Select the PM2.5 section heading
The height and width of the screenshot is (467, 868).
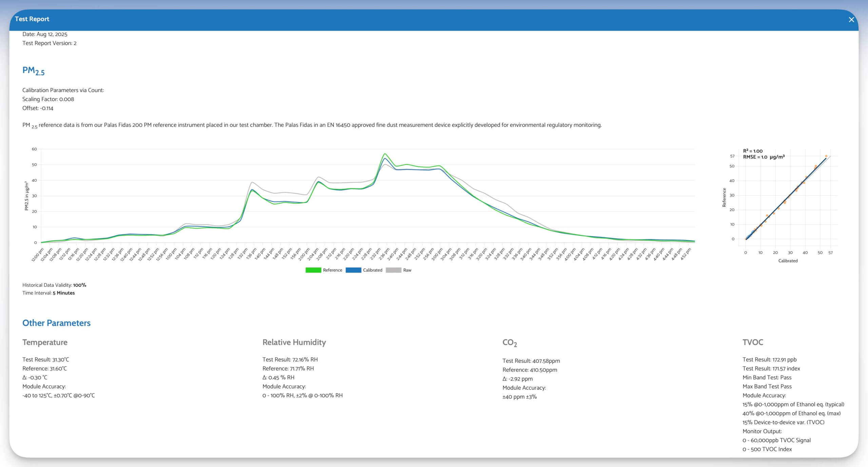point(33,71)
